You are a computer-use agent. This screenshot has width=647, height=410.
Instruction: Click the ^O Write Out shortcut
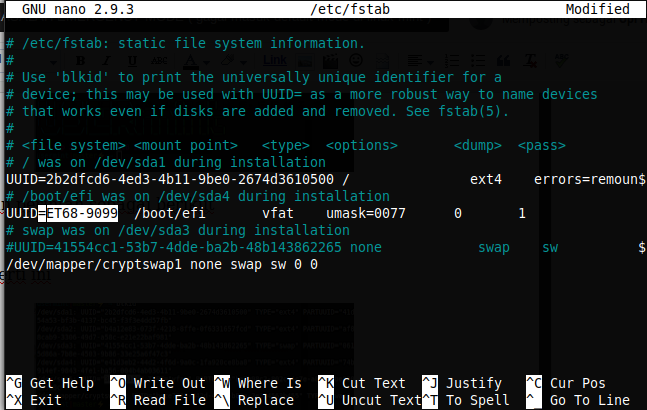(x=158, y=383)
